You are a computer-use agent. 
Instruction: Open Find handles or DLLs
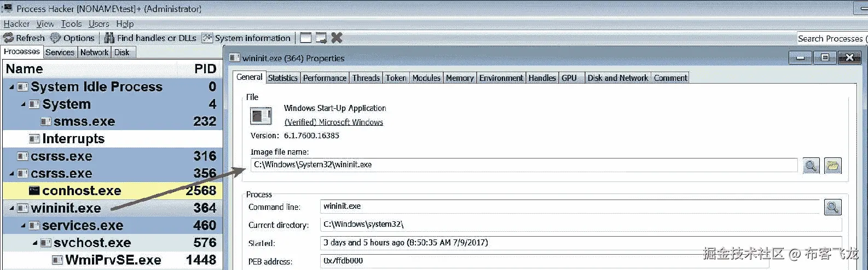click(x=150, y=38)
